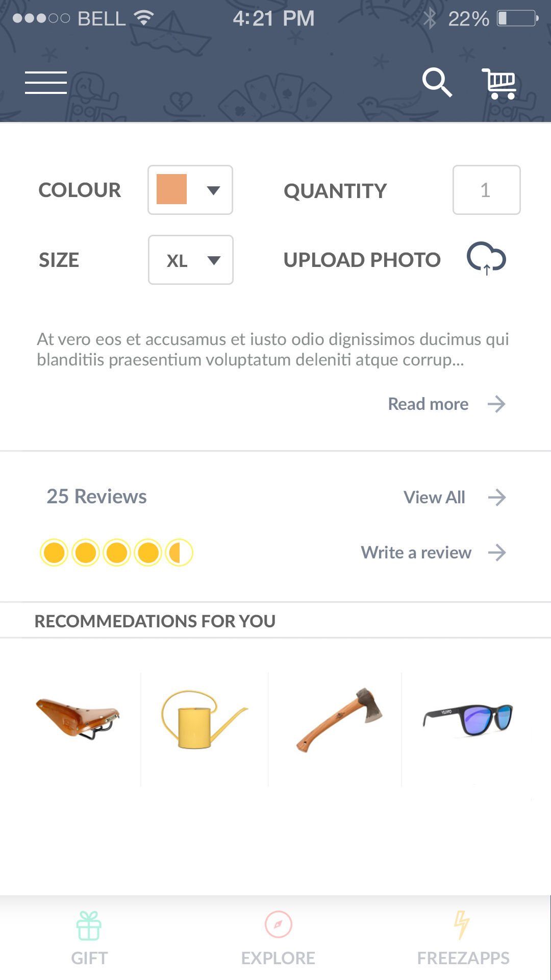551x980 pixels.
Task: Open the sunglasses recommendation
Action: (x=468, y=719)
